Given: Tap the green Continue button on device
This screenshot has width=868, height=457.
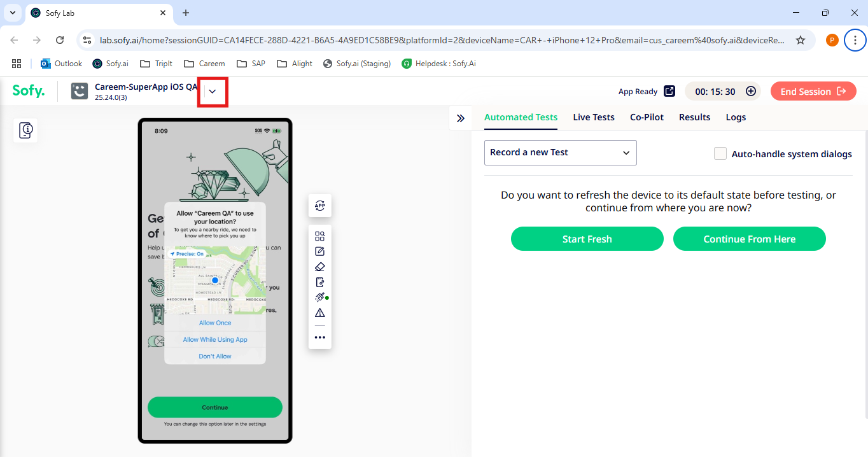Looking at the screenshot, I should coord(215,407).
